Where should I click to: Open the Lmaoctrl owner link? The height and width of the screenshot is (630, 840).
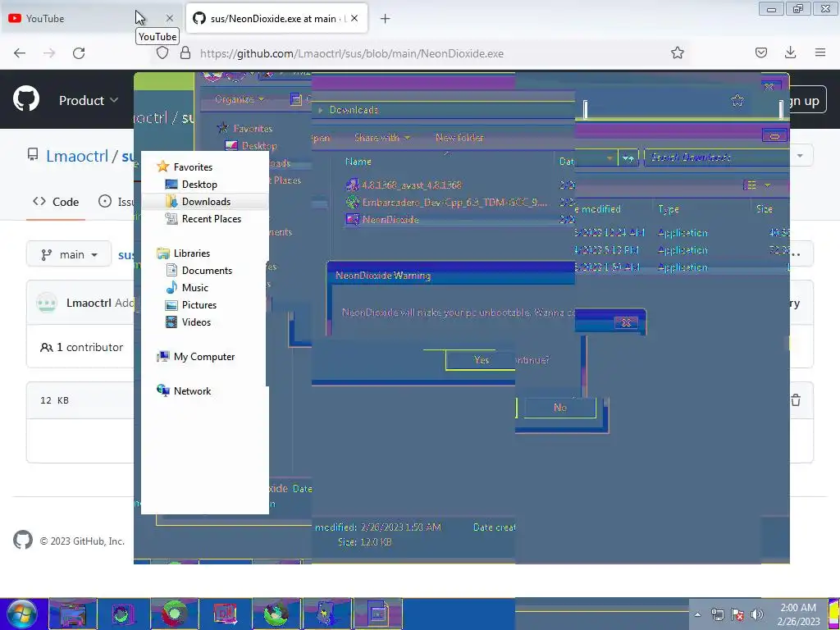coord(77,156)
